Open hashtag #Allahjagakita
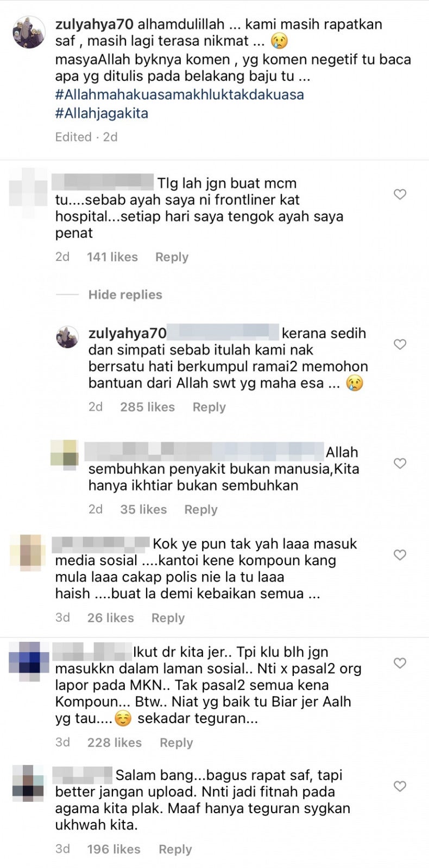 (x=102, y=113)
